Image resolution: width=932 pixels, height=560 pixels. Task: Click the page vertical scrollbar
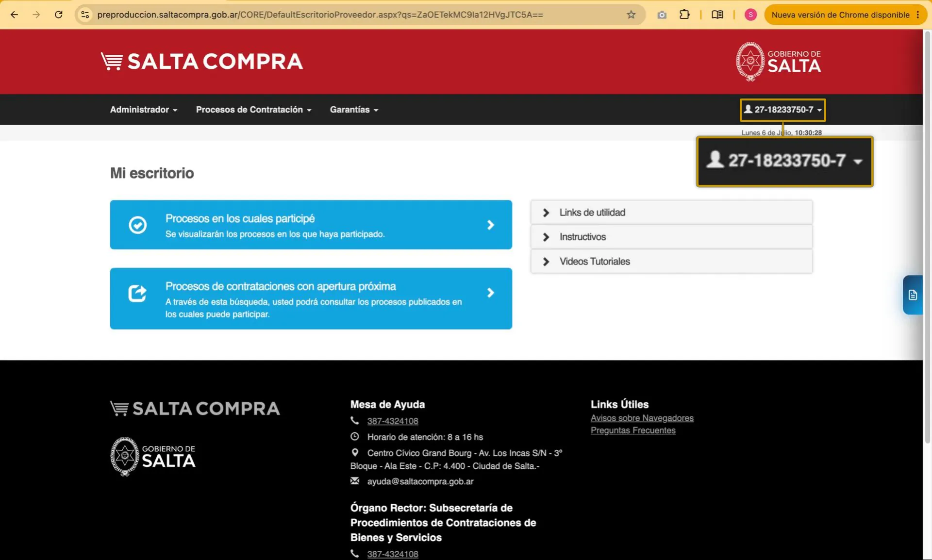pyautogui.click(x=927, y=238)
